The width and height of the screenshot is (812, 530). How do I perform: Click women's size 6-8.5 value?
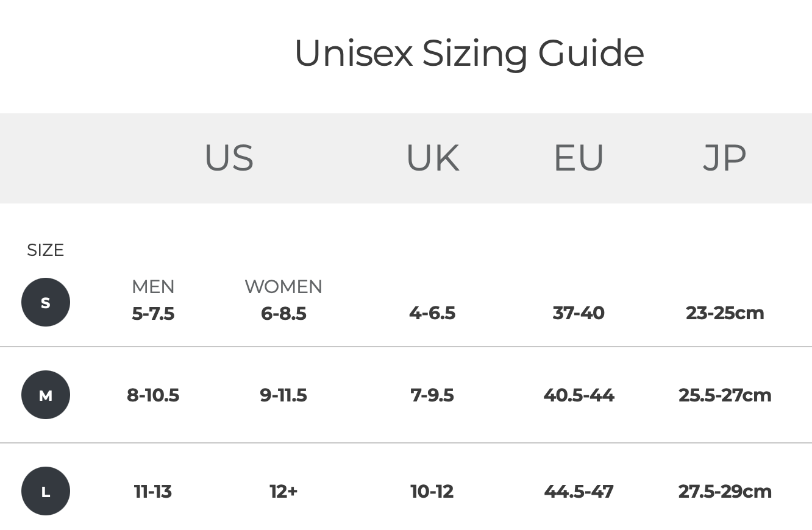point(283,313)
